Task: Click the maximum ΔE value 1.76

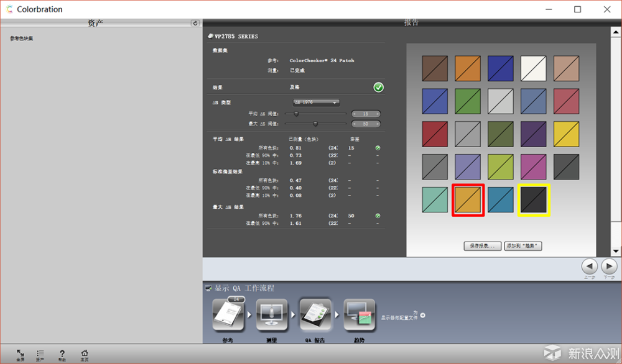Action: pyautogui.click(x=295, y=216)
